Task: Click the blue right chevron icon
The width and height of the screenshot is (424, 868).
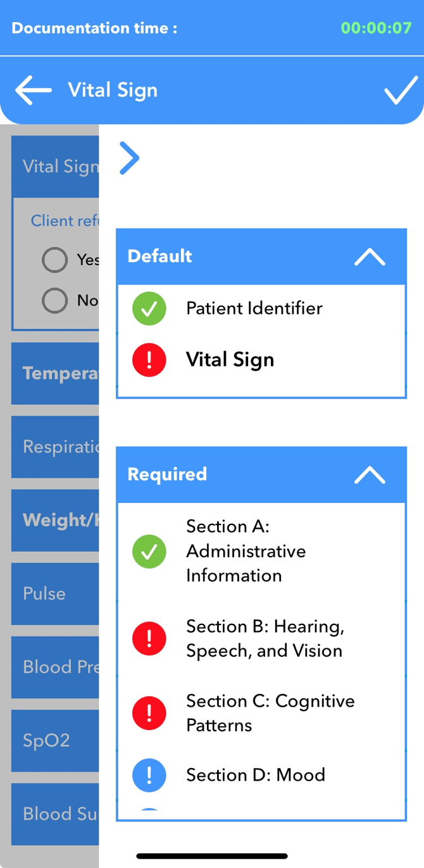Action: (x=130, y=158)
